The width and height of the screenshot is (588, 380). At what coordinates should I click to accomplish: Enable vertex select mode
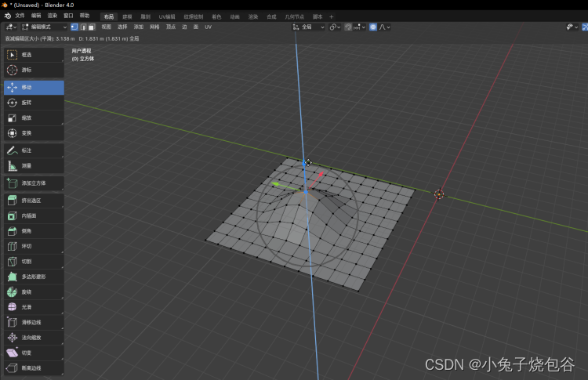tap(74, 27)
